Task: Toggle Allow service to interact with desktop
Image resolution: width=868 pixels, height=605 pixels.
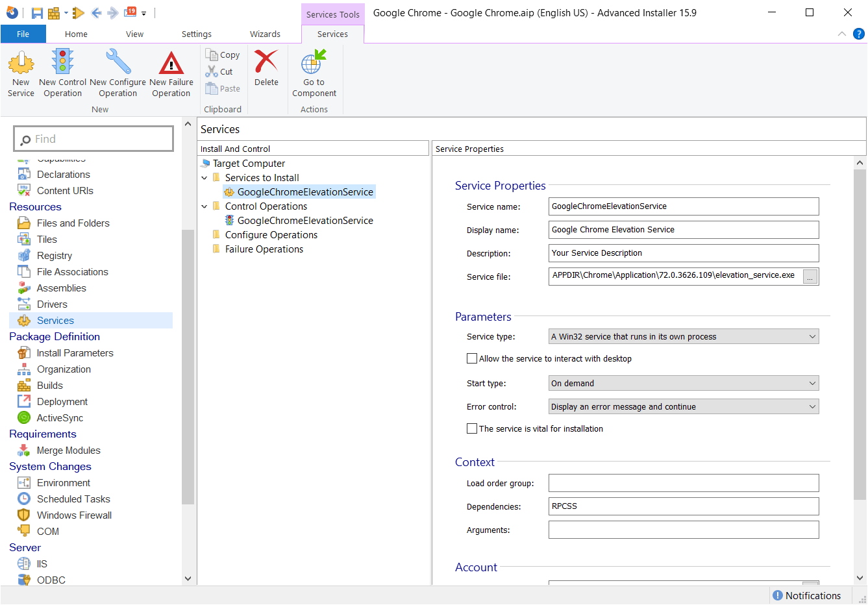Action: [472, 358]
